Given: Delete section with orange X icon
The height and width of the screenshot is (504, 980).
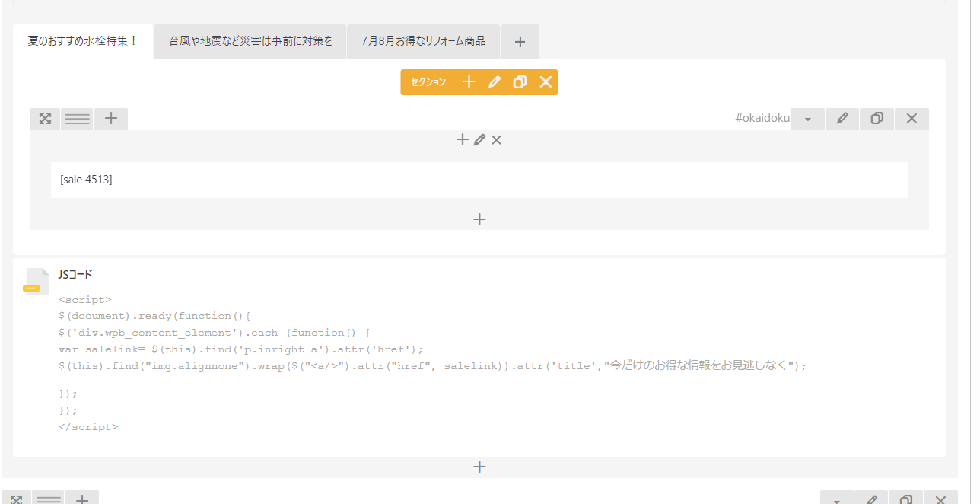Looking at the screenshot, I should click(546, 82).
